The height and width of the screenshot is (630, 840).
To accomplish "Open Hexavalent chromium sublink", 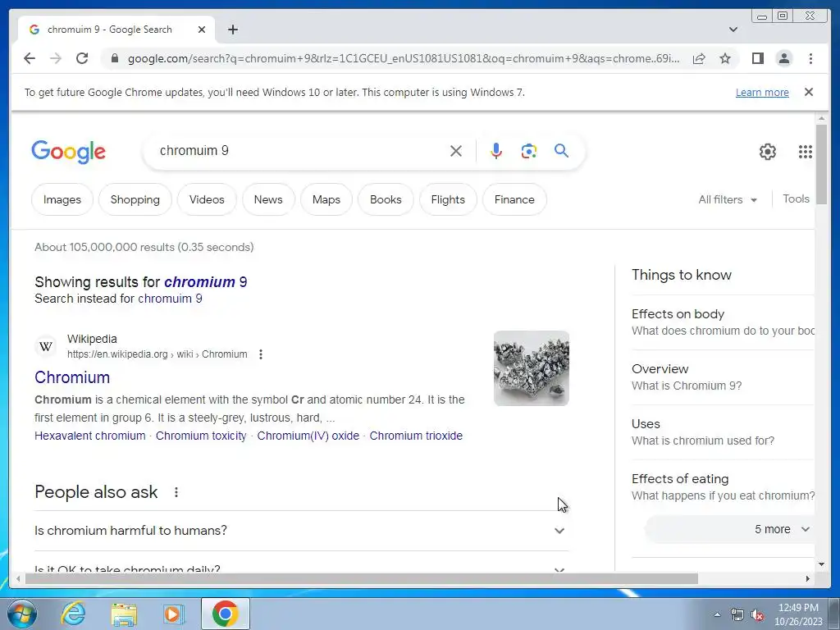I will (90, 436).
